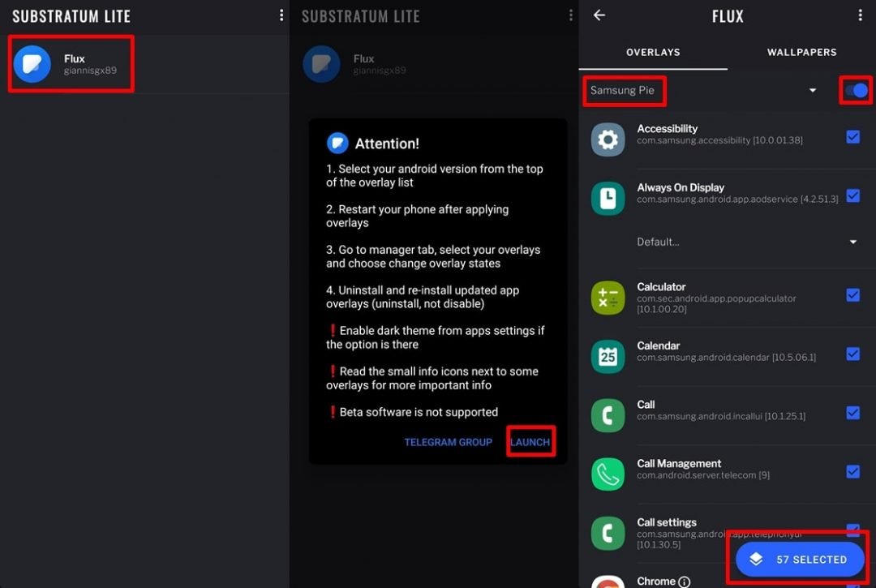
Task: Switch to the Wallpapers tab
Action: [x=801, y=52]
